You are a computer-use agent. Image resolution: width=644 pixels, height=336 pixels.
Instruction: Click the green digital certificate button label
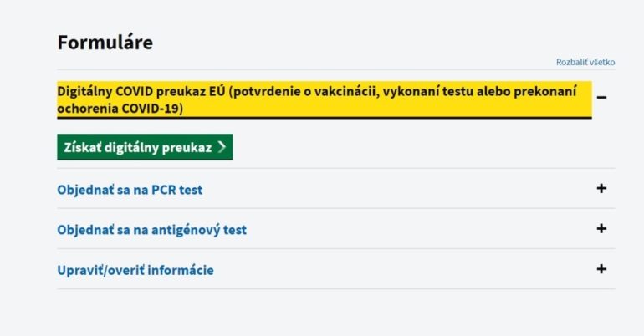[x=138, y=147]
